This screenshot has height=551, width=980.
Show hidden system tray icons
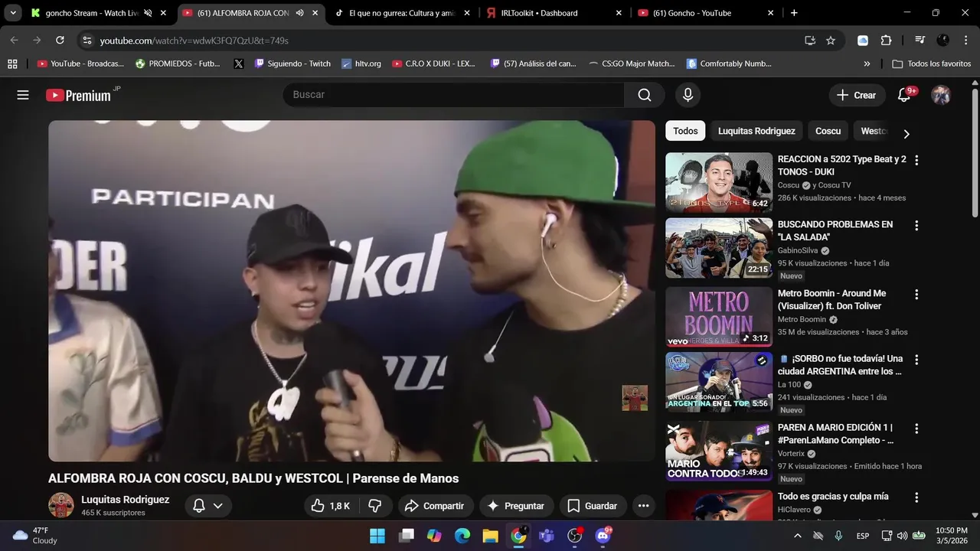[797, 536]
